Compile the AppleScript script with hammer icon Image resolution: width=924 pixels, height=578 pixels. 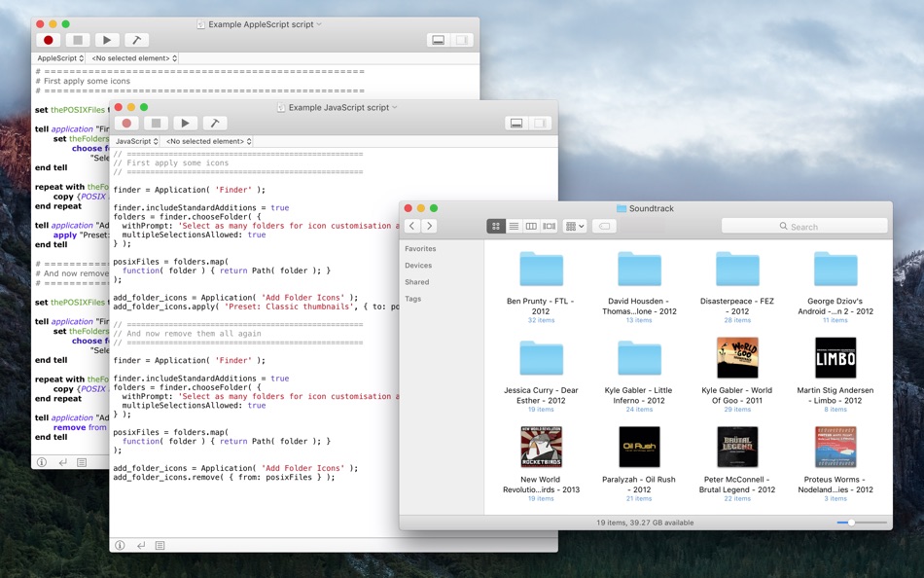136,40
